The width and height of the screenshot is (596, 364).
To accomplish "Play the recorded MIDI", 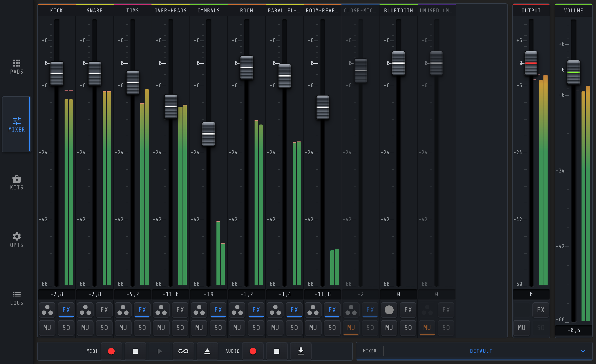I will (x=159, y=351).
